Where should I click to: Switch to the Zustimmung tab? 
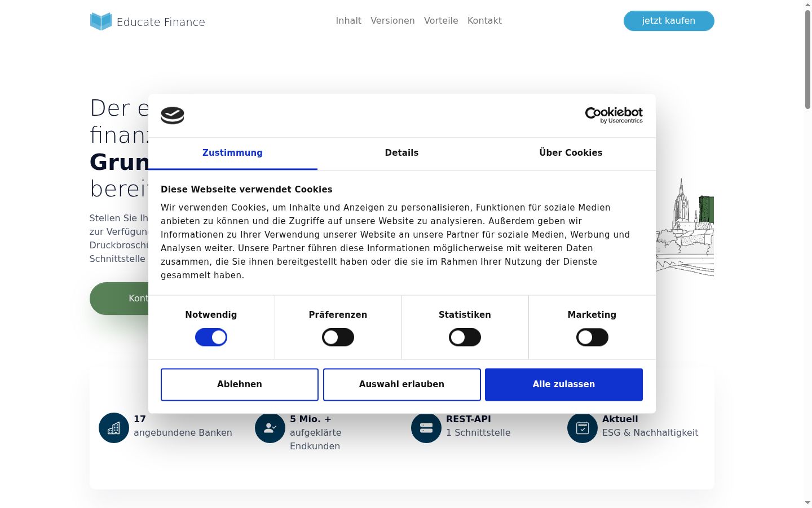click(232, 153)
